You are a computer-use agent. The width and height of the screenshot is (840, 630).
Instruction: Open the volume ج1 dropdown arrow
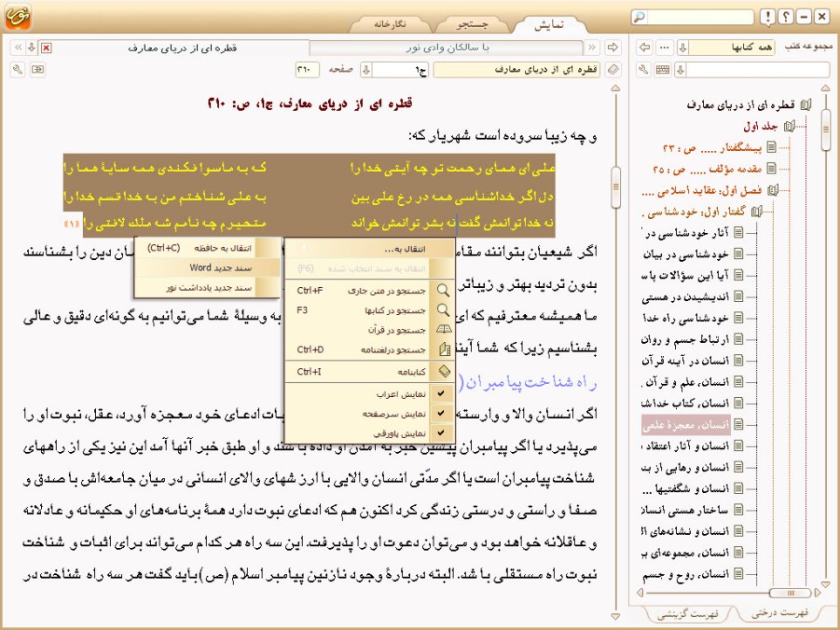tap(366, 70)
